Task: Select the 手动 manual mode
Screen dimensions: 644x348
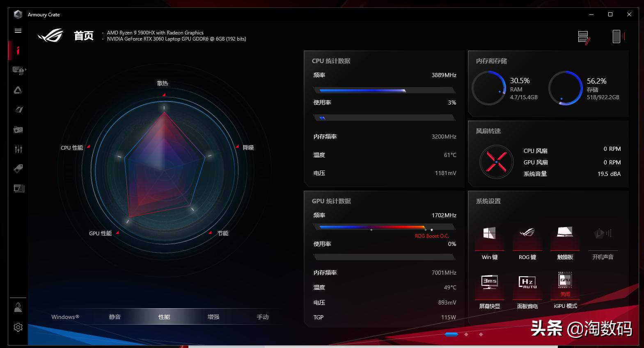Action: (263, 317)
